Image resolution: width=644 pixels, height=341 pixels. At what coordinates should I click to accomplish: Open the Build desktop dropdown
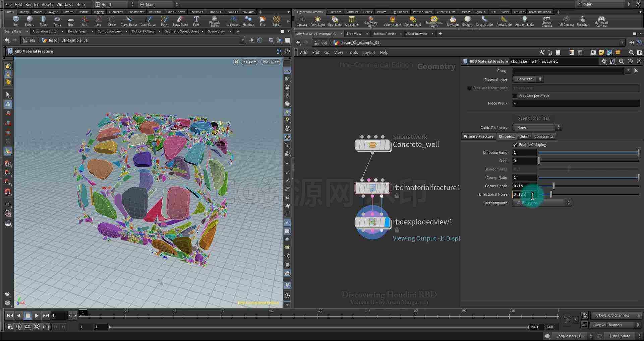coord(114,4)
